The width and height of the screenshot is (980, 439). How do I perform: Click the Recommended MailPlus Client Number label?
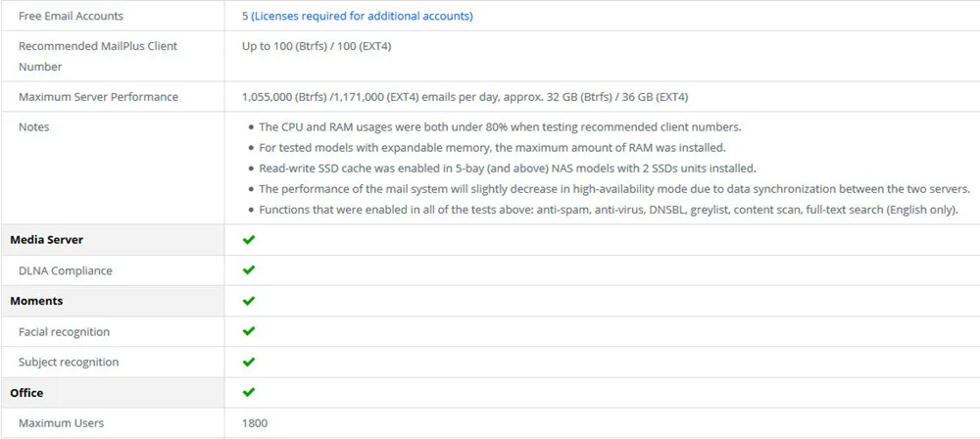click(x=98, y=56)
